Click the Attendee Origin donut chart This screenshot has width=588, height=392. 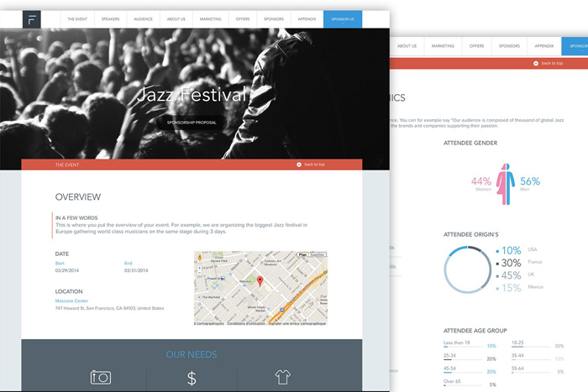click(x=468, y=269)
